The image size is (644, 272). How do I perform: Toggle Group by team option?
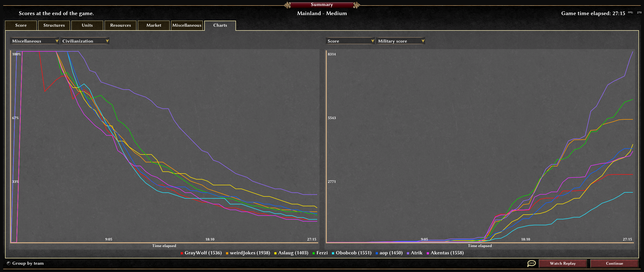[x=9, y=263]
